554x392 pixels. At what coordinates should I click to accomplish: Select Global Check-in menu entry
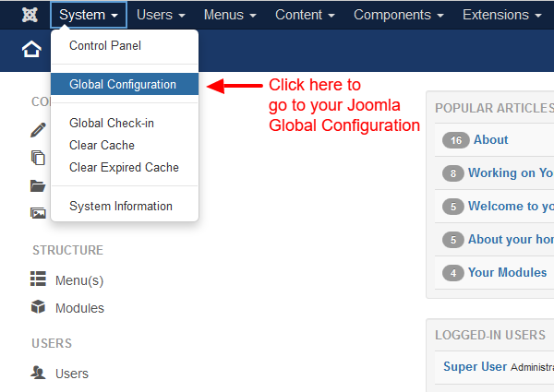click(125, 124)
